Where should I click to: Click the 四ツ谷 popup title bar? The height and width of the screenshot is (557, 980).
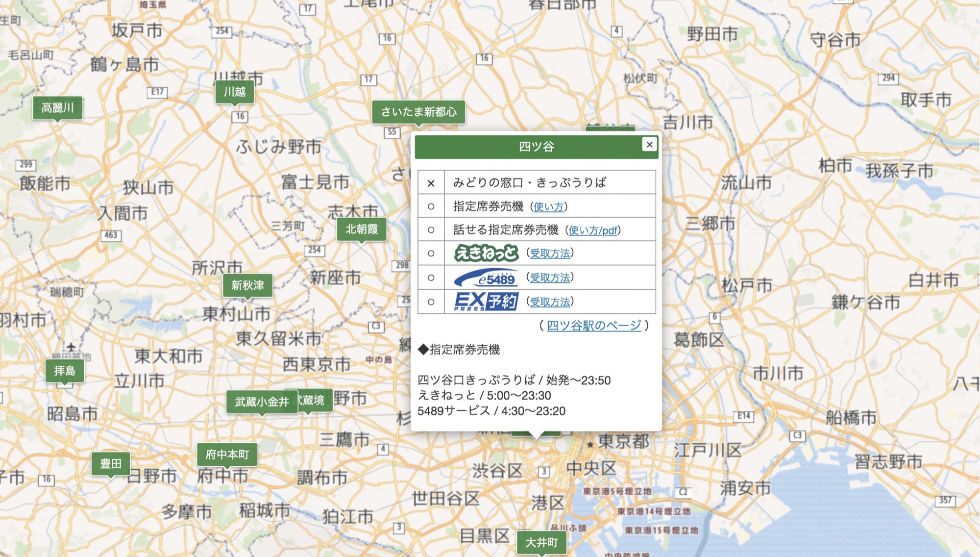tap(536, 147)
